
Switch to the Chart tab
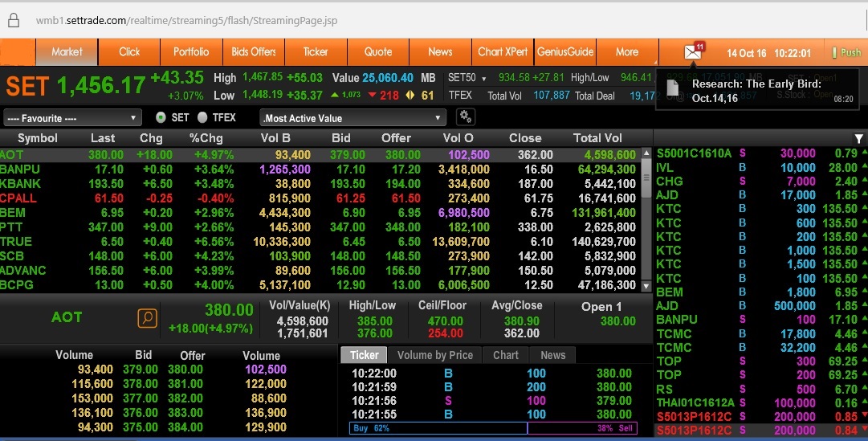pyautogui.click(x=506, y=355)
